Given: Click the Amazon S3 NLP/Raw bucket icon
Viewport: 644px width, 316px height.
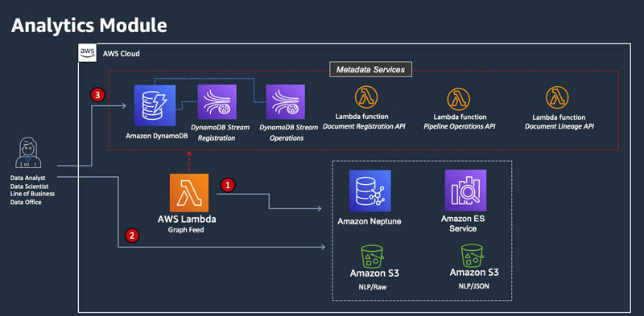Looking at the screenshot, I should click(374, 256).
